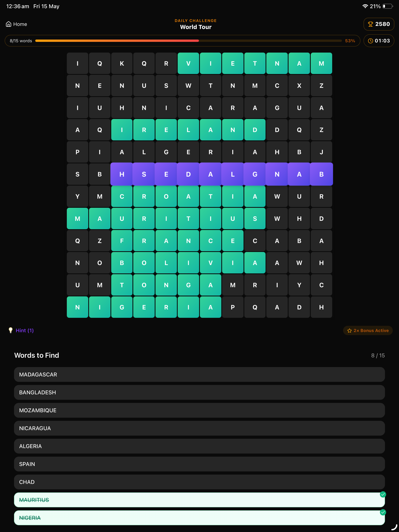
Task: Select CHAD in the word list
Action: (x=199, y=482)
